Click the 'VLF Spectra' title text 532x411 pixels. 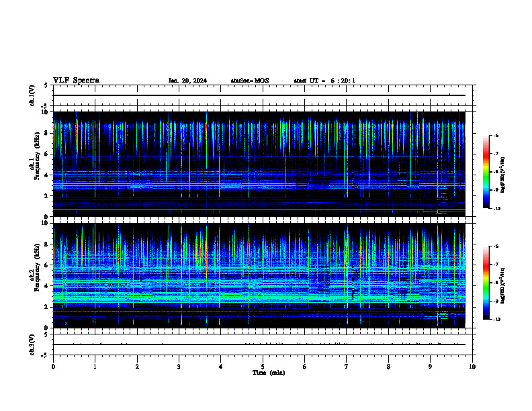pos(76,81)
